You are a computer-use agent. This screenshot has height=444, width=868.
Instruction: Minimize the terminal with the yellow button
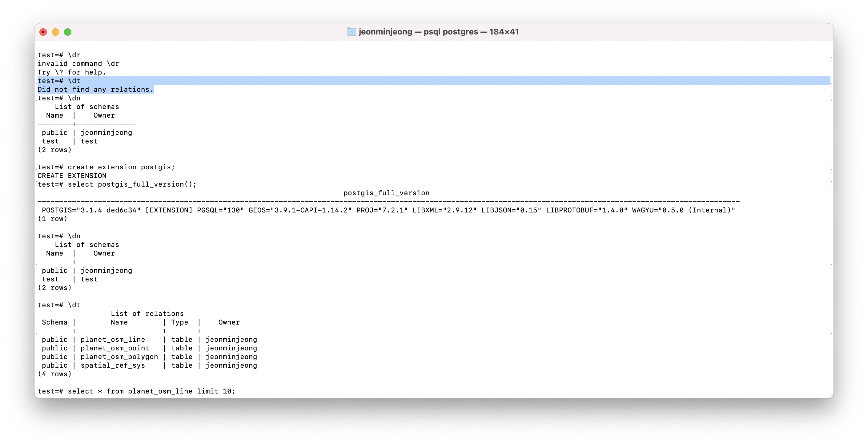point(55,32)
